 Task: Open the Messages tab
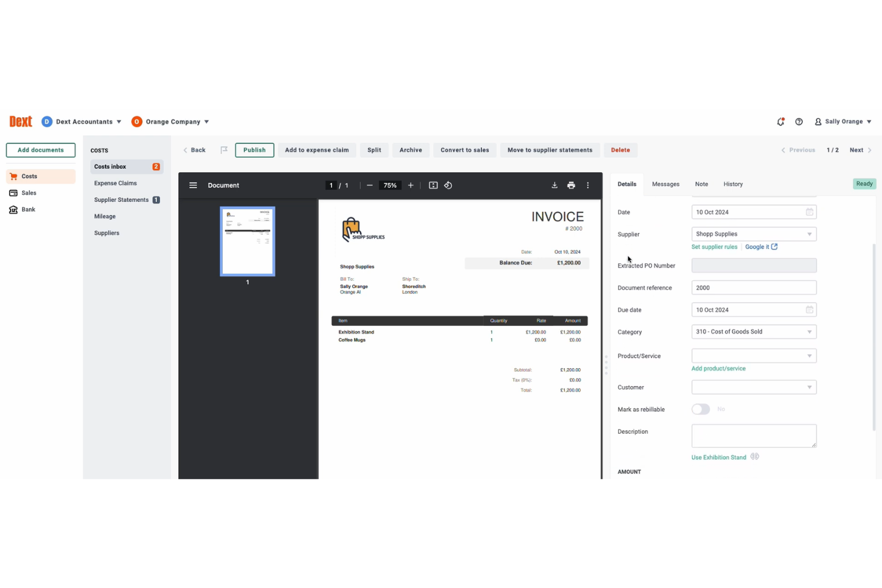[666, 184]
